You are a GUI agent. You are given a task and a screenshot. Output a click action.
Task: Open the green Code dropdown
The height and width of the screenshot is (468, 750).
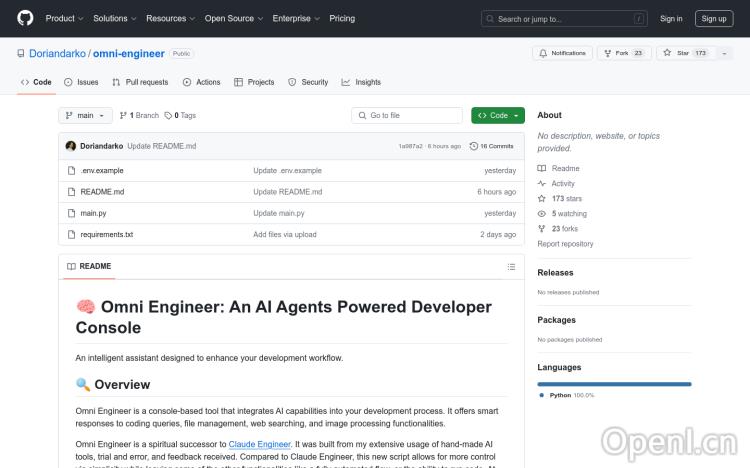tap(497, 116)
